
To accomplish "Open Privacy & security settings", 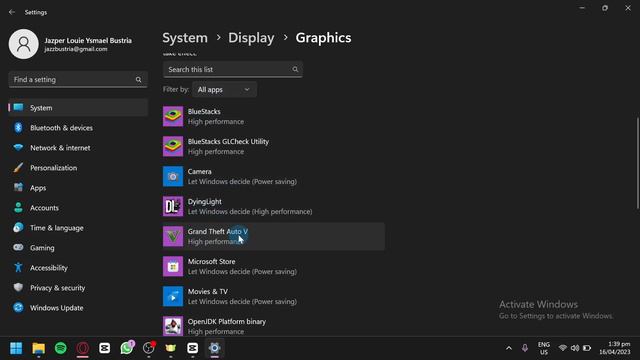I will [x=78, y=288].
